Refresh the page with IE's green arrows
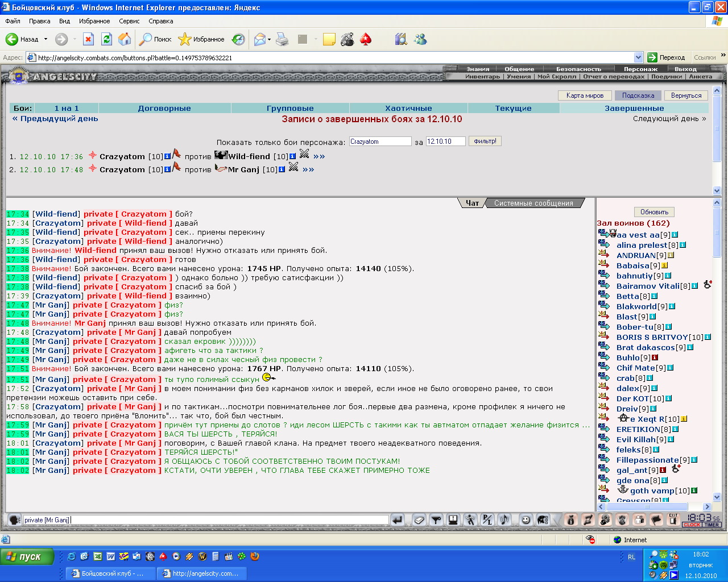 coord(106,39)
